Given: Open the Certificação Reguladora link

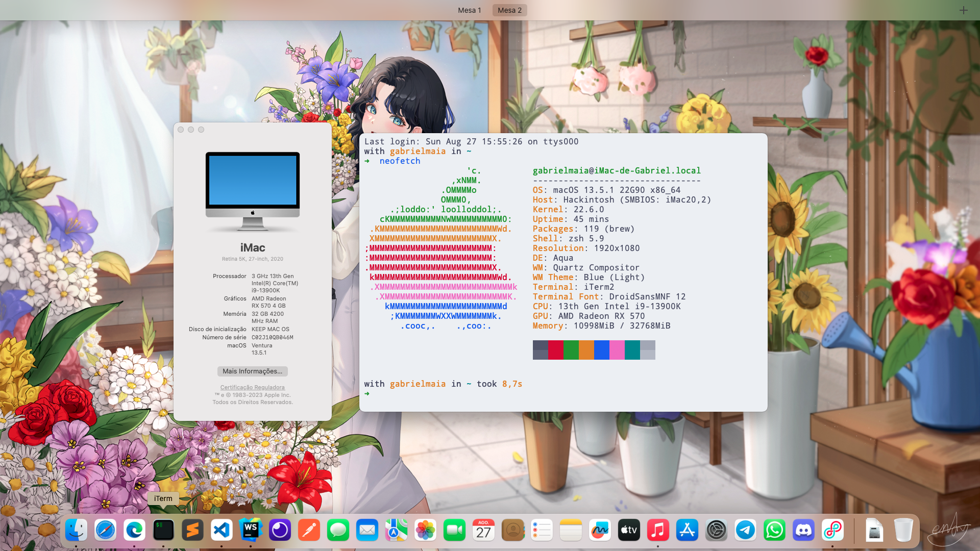Looking at the screenshot, I should pos(252,387).
